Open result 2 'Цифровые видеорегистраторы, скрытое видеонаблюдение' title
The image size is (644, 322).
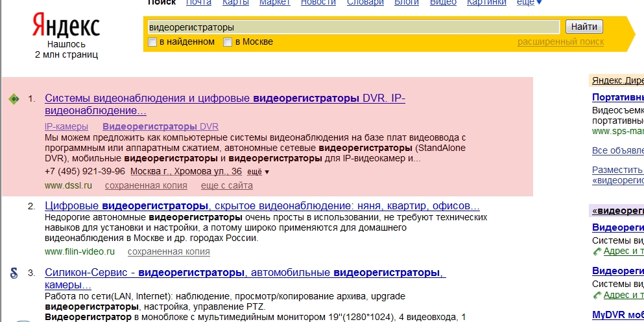pos(262,205)
